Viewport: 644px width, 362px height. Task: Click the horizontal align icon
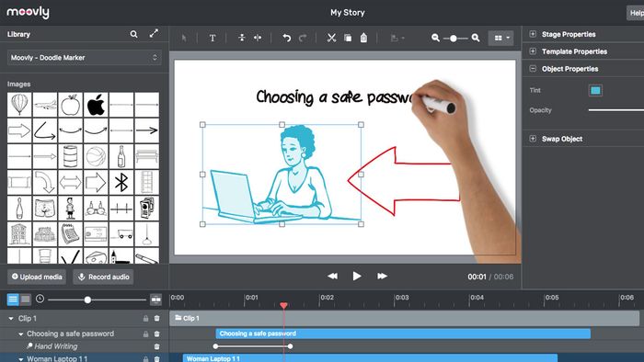tap(258, 38)
